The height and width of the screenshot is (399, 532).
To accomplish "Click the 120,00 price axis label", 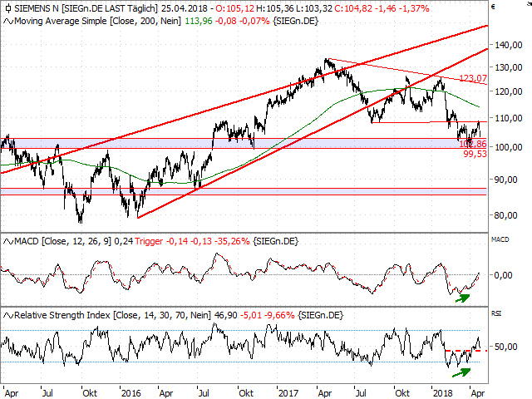I will 509,91.
